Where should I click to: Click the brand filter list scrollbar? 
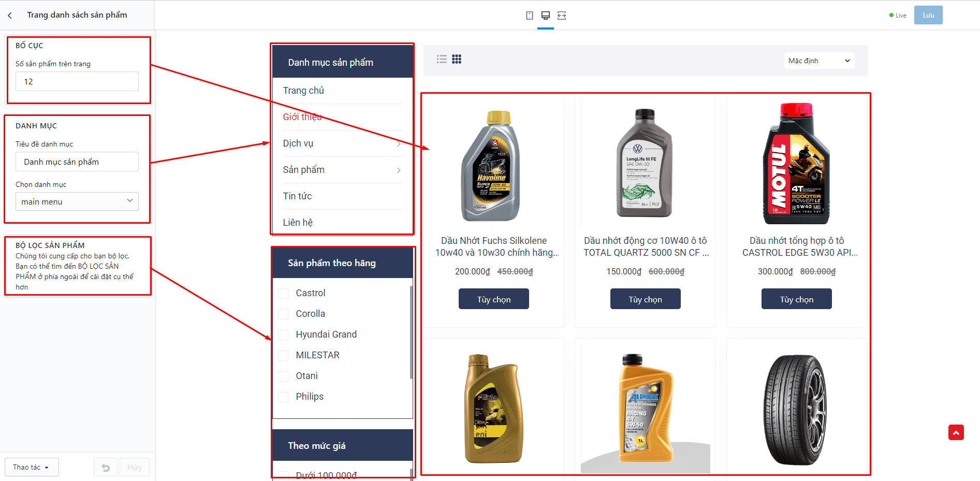coord(411,332)
